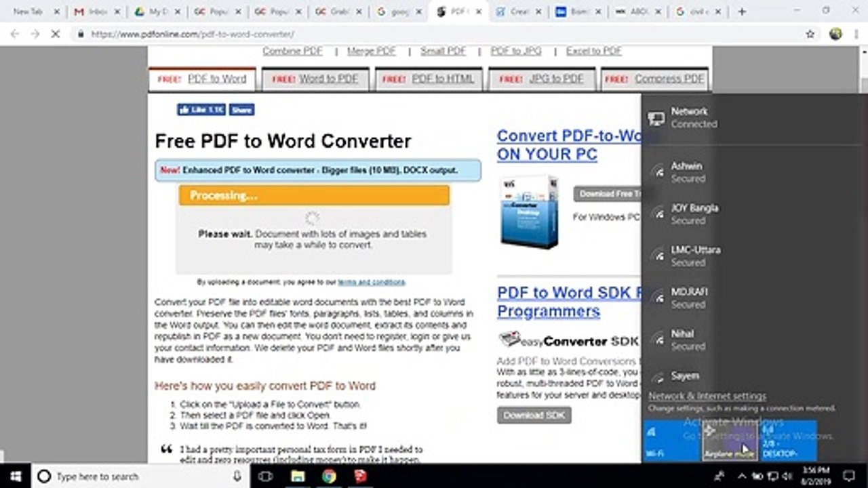This screenshot has width=868, height=488.
Task: Select the JOY Bangla Wi-Fi network
Action: coord(754,214)
